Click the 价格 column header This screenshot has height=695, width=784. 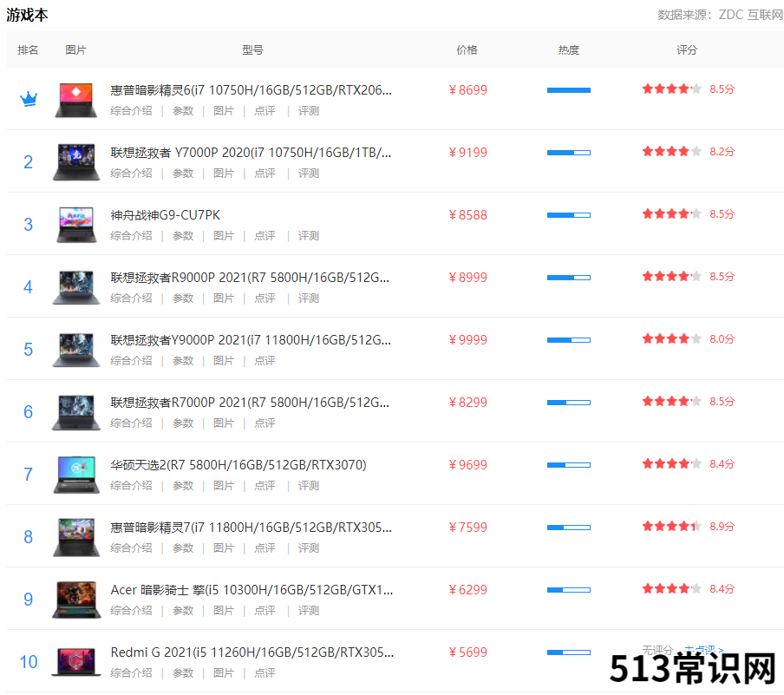[467, 50]
